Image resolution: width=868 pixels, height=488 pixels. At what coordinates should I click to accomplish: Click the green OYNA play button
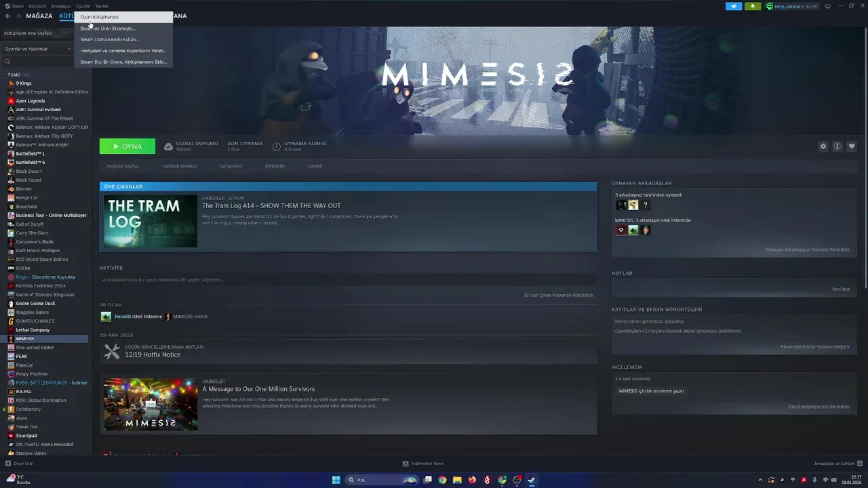click(x=127, y=146)
